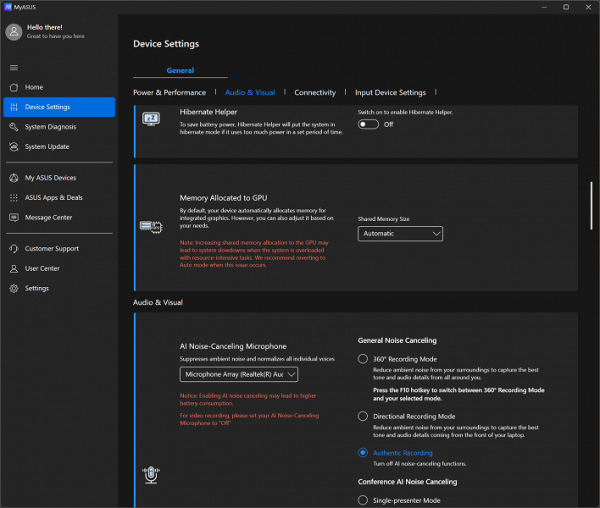Image resolution: width=600 pixels, height=508 pixels.
Task: Open the hamburger menu icon in sidebar
Action: pos(13,67)
